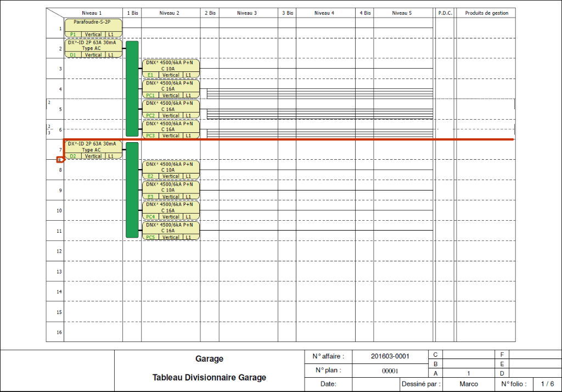Click the D1 label on the differential
The image size is (562, 392).
point(73,55)
